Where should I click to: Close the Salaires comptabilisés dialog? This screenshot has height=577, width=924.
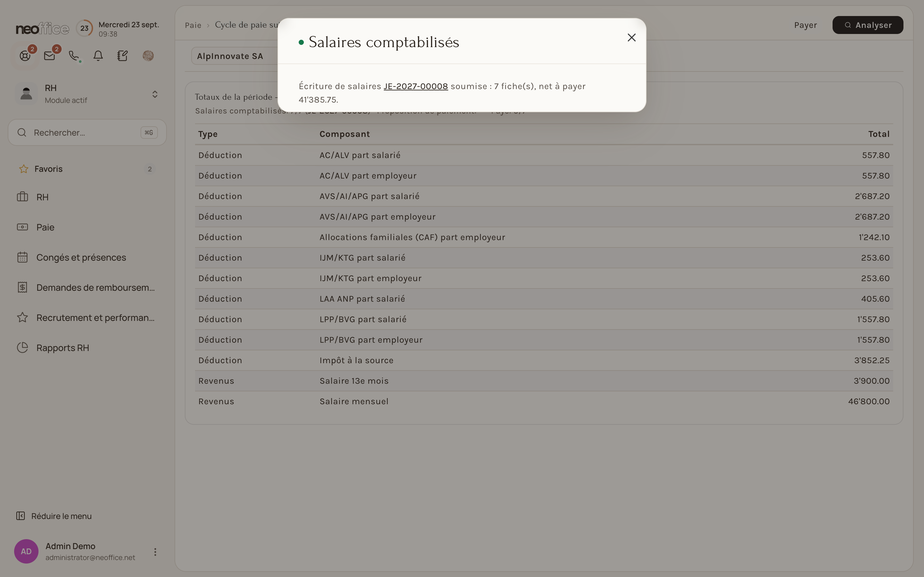(631, 38)
